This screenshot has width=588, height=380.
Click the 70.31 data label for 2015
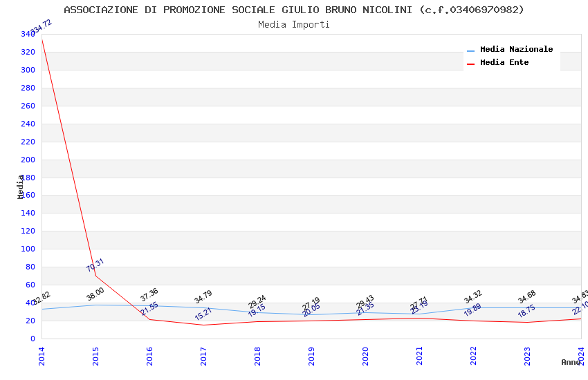click(x=95, y=265)
